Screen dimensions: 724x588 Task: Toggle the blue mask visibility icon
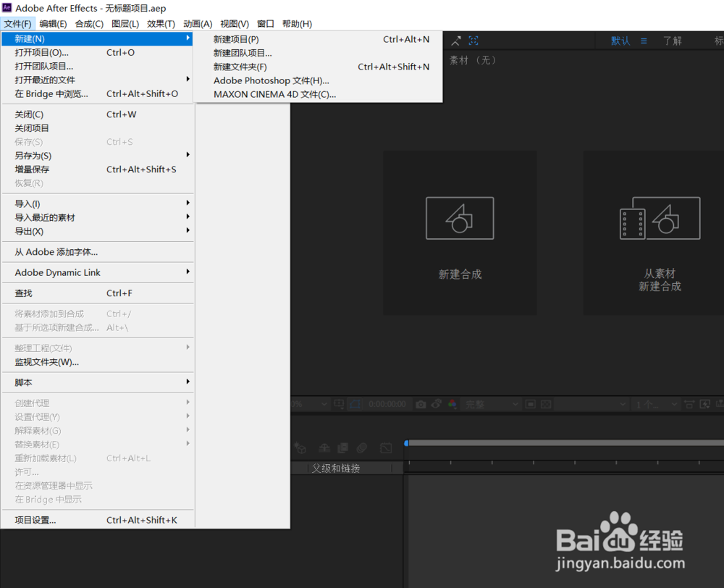click(x=355, y=404)
